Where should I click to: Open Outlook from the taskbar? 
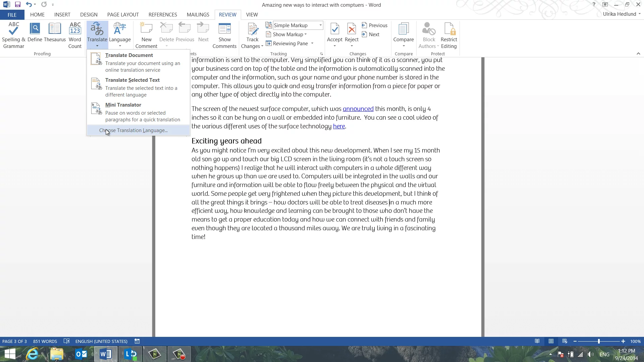tap(81, 354)
